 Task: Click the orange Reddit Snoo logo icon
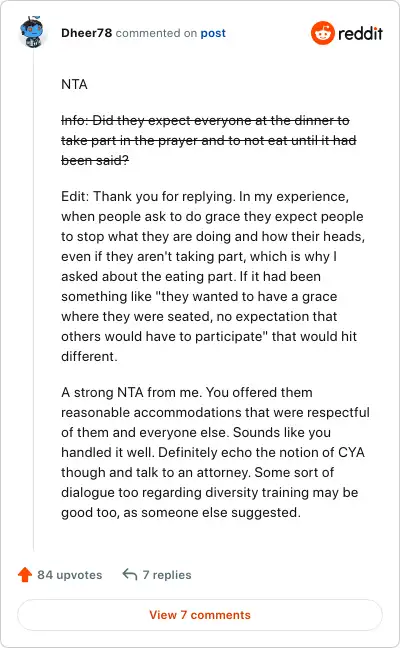click(322, 33)
